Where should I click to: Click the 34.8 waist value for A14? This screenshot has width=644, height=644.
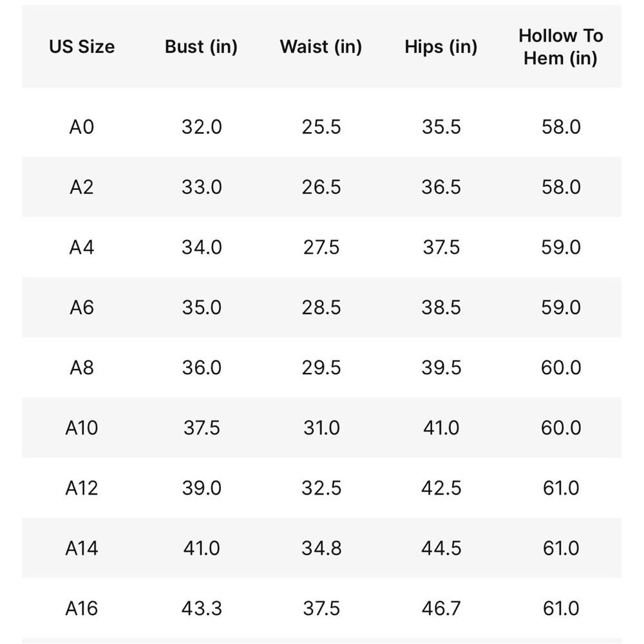(321, 548)
